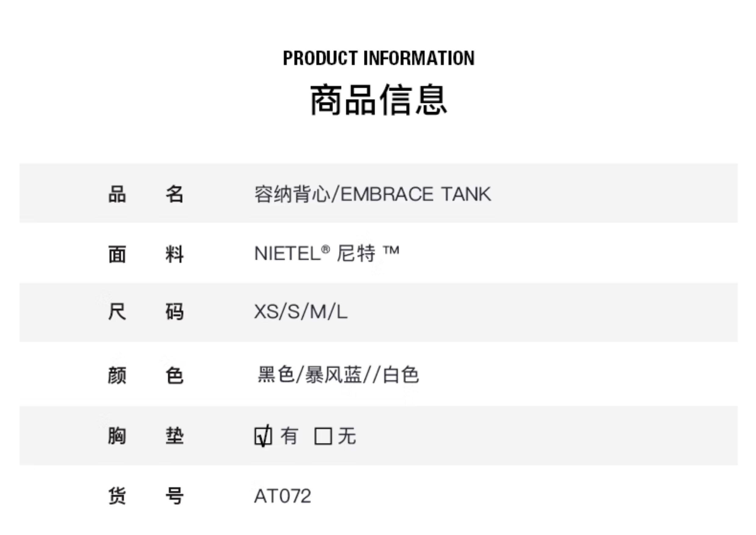The height and width of the screenshot is (535, 756).
Task: Click the PRODUCT INFORMATION heading
Action: click(378, 58)
